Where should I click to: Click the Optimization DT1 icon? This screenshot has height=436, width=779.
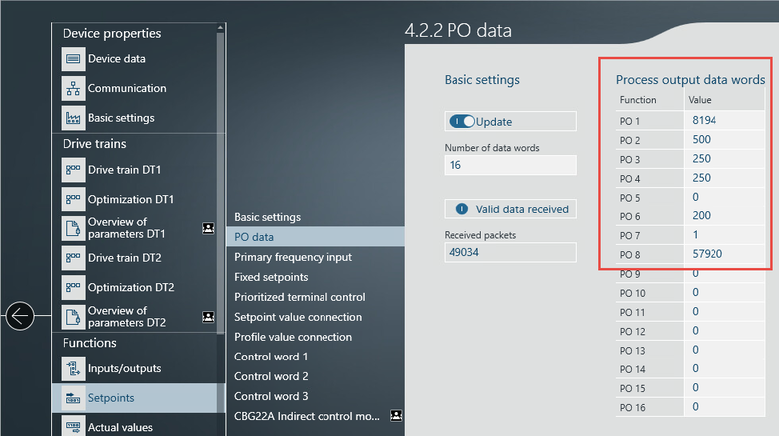pos(74,199)
